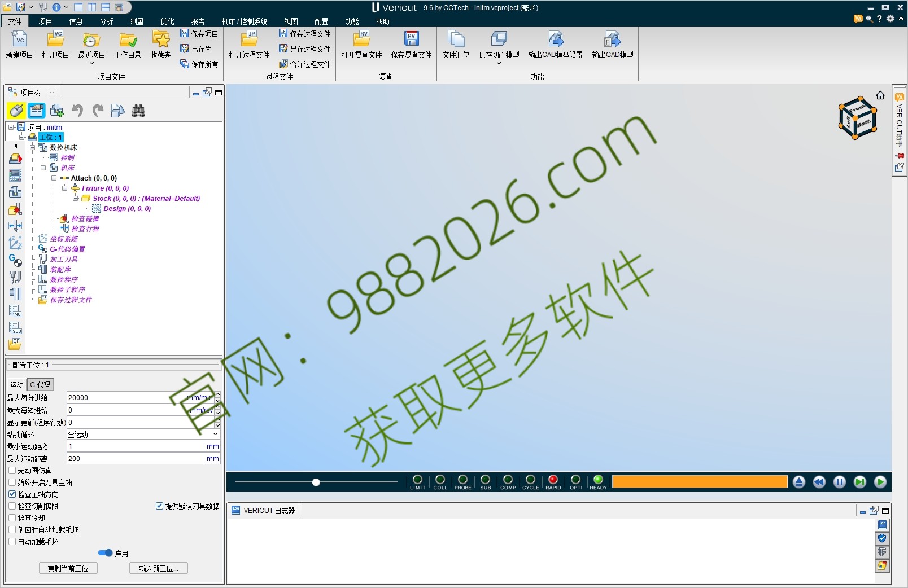The image size is (908, 588).
Task: Enable 无动画仿真 checkbox
Action: click(x=12, y=470)
